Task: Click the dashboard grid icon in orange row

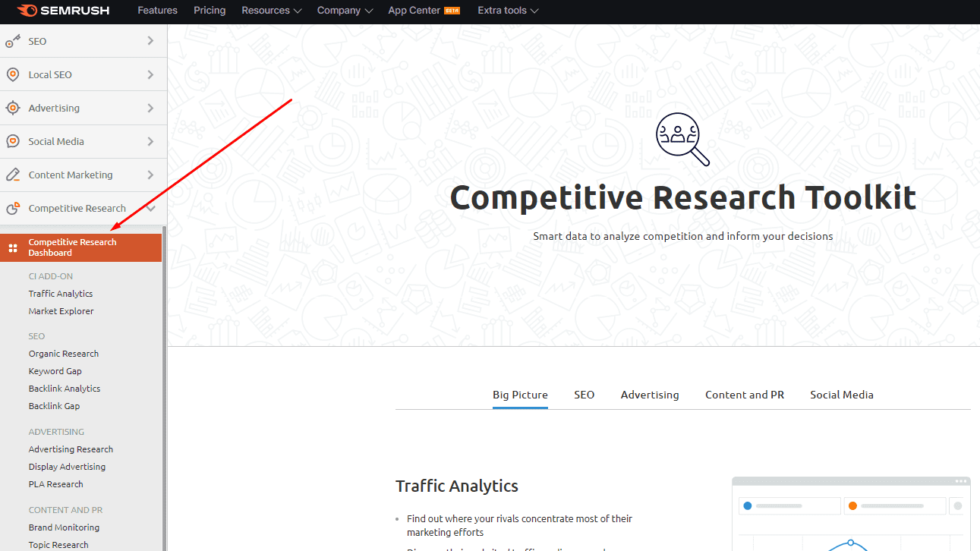Action: coord(13,247)
